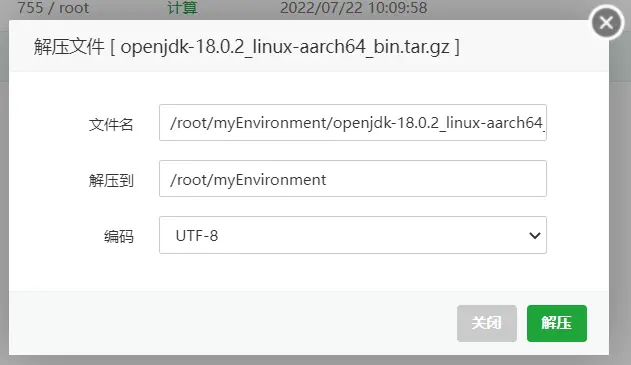Click the 解压到 field label
Screen dimensions: 631x365
click(x=111, y=180)
